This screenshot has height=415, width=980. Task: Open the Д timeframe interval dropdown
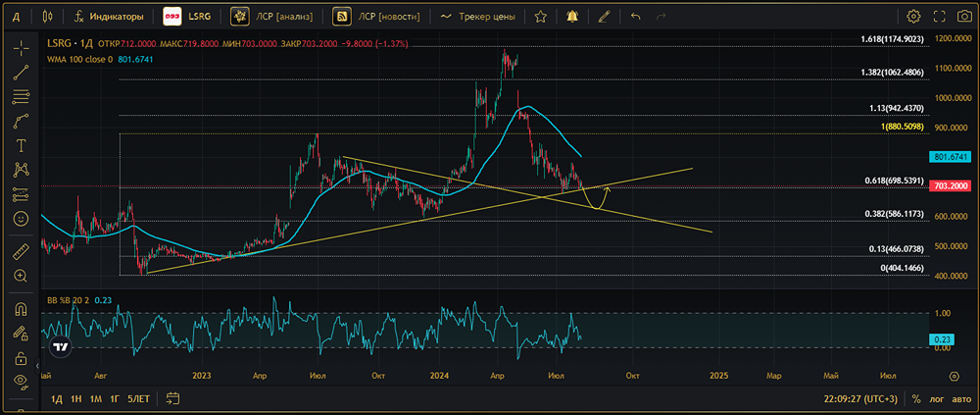pyautogui.click(x=17, y=17)
